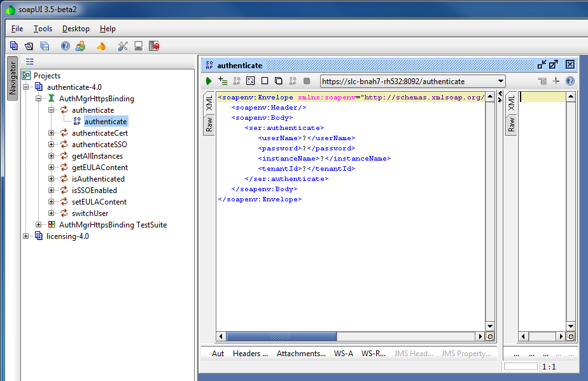Recreate the default request from schema
The image size is (588, 381).
click(x=250, y=81)
